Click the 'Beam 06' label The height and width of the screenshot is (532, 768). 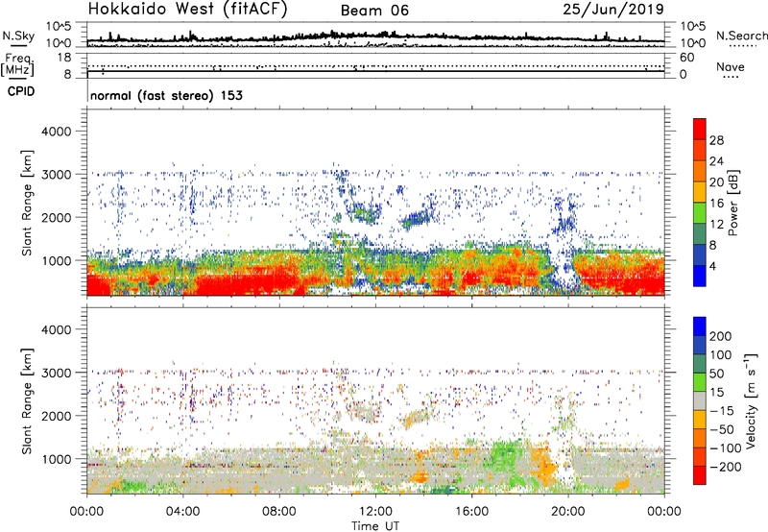point(374,11)
